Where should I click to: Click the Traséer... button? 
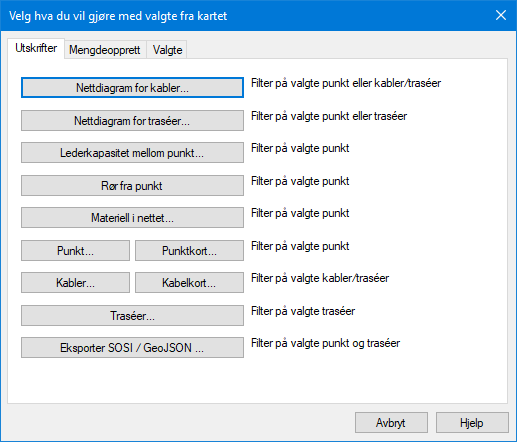click(132, 315)
